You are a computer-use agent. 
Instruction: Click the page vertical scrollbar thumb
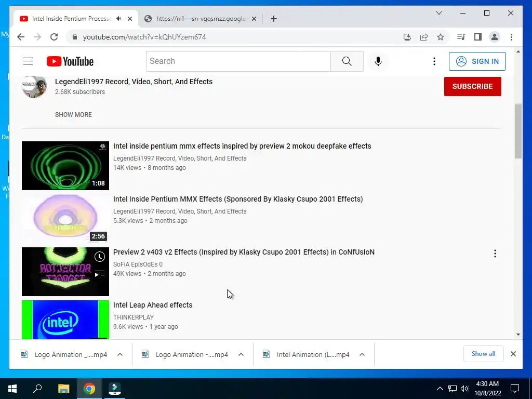coord(518,131)
